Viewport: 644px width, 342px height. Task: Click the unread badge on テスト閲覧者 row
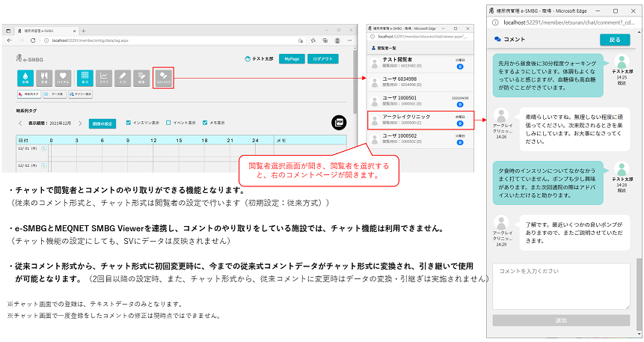click(x=460, y=67)
